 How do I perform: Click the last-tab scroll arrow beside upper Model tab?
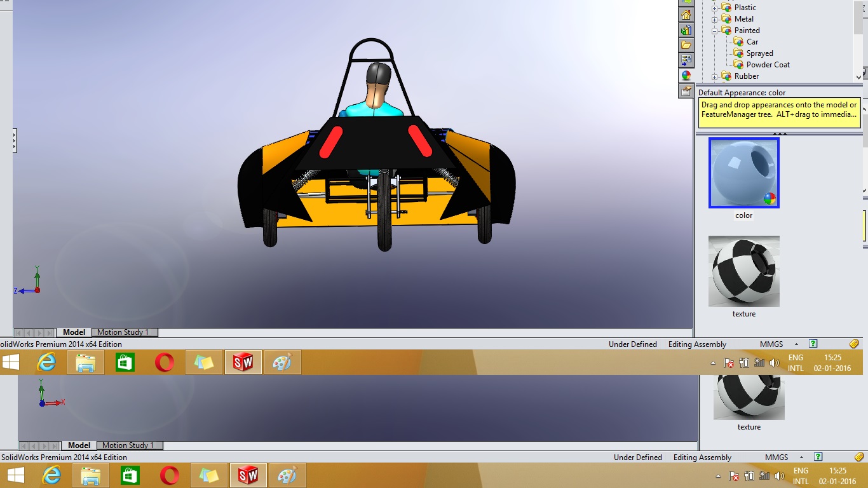(x=50, y=332)
